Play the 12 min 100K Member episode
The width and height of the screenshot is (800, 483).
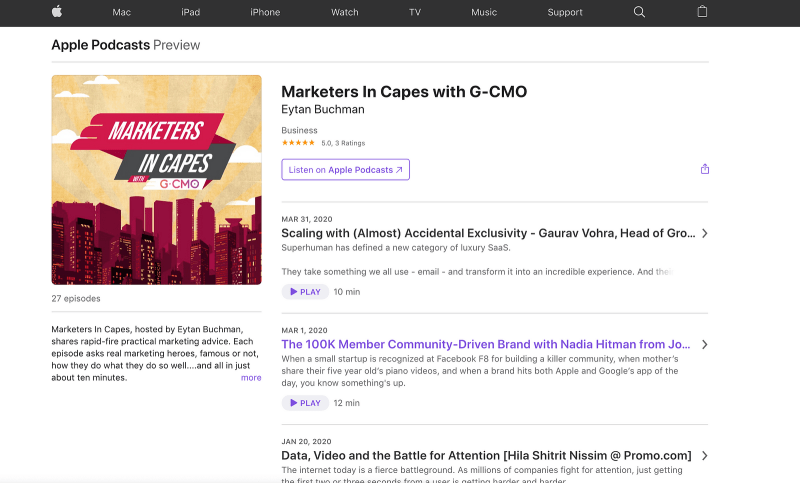305,403
